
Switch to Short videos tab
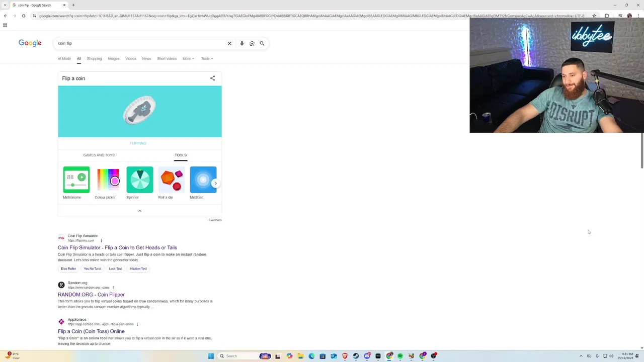click(167, 58)
